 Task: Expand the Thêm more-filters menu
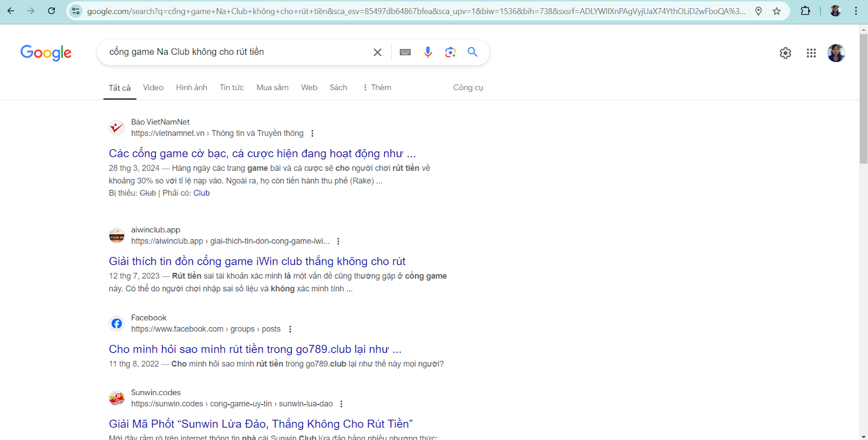377,87
